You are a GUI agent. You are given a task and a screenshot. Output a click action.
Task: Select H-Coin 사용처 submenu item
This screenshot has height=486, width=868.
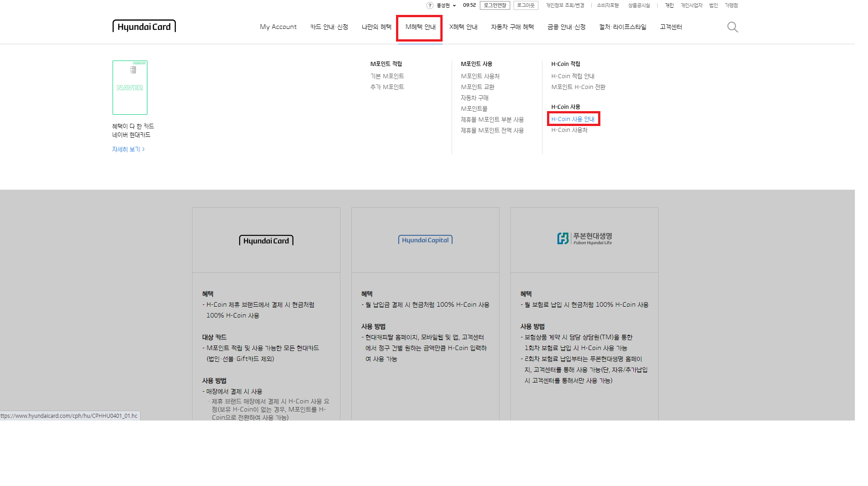[569, 130]
